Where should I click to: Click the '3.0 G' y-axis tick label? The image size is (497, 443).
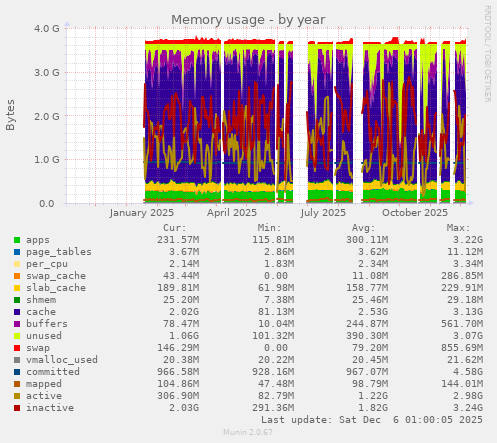(47, 72)
